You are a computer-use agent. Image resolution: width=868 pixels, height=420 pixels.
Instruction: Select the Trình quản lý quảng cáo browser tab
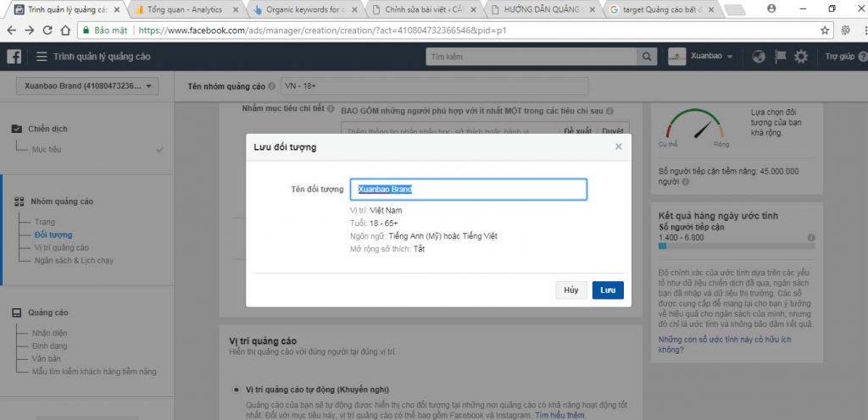tap(66, 9)
